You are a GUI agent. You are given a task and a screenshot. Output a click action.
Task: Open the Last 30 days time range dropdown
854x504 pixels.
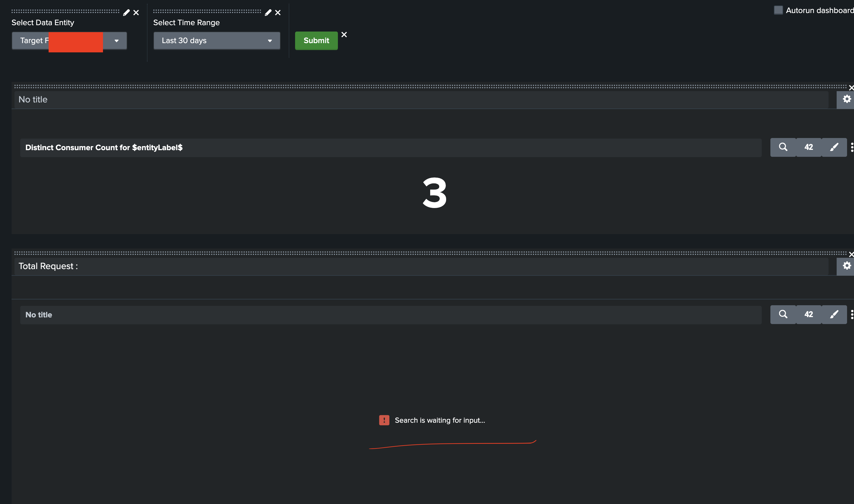[x=270, y=41]
